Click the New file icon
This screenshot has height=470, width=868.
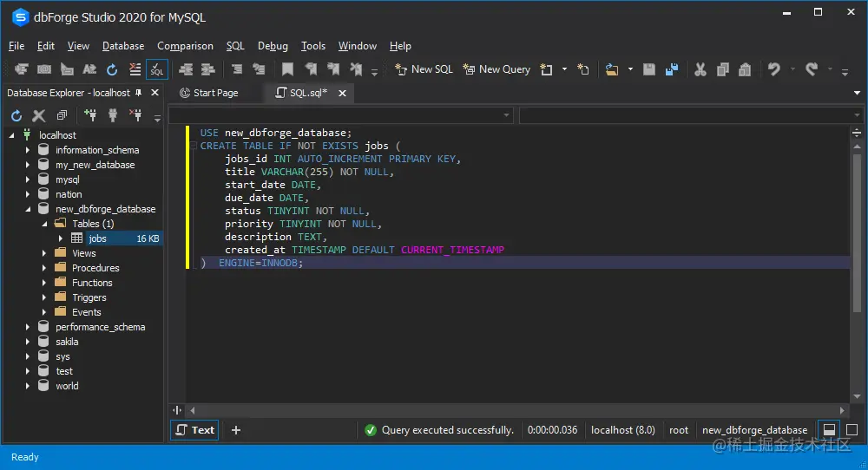point(583,69)
